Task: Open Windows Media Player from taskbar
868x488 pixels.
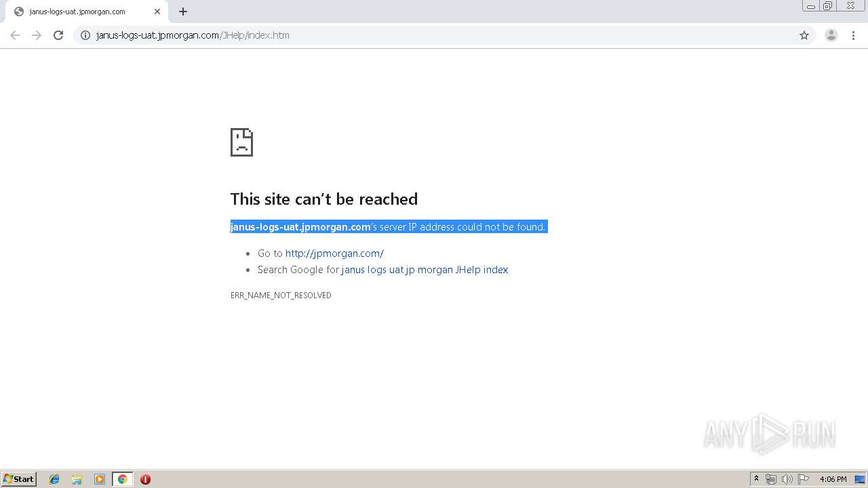Action: coord(100,479)
